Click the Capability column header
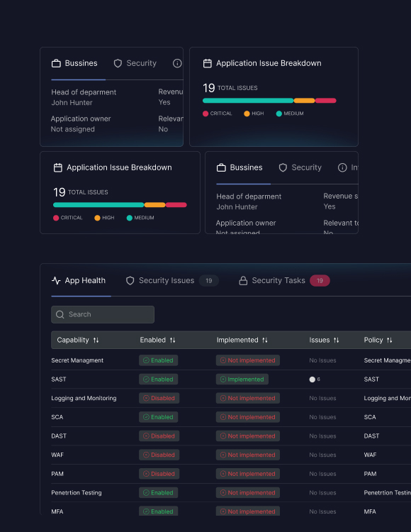The height and width of the screenshot is (532, 411). [73, 340]
